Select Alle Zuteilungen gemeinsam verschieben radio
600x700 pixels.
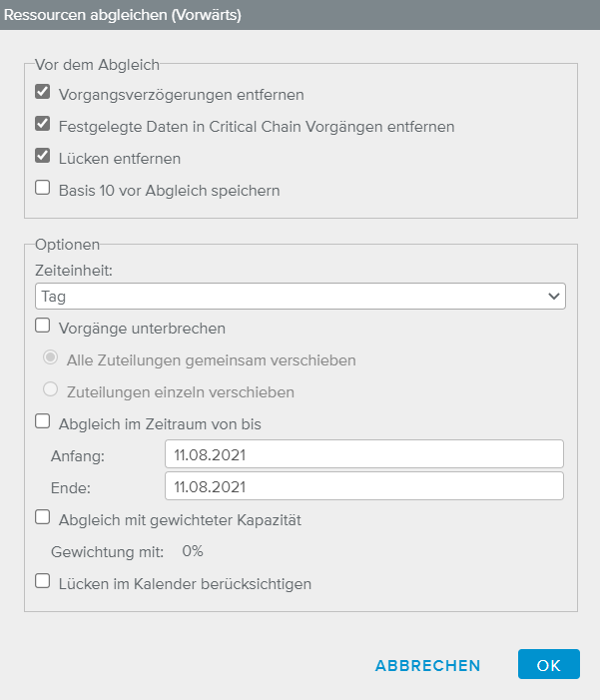pyautogui.click(x=50, y=357)
